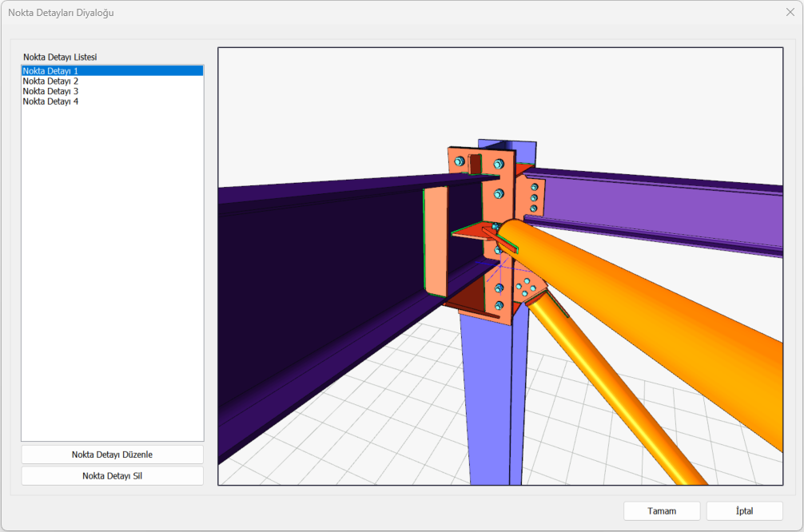Image resolution: width=804 pixels, height=532 pixels.
Task: Click empty area of the detail list
Action: (112, 280)
